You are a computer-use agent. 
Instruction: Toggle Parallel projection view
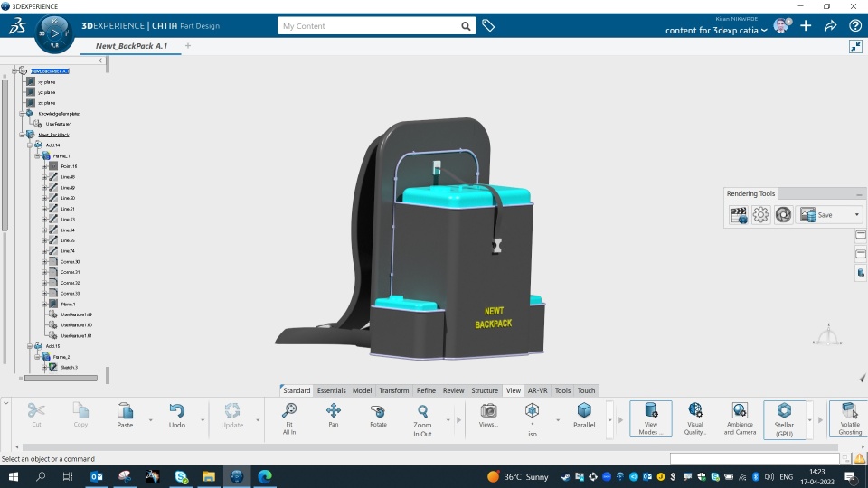584,415
